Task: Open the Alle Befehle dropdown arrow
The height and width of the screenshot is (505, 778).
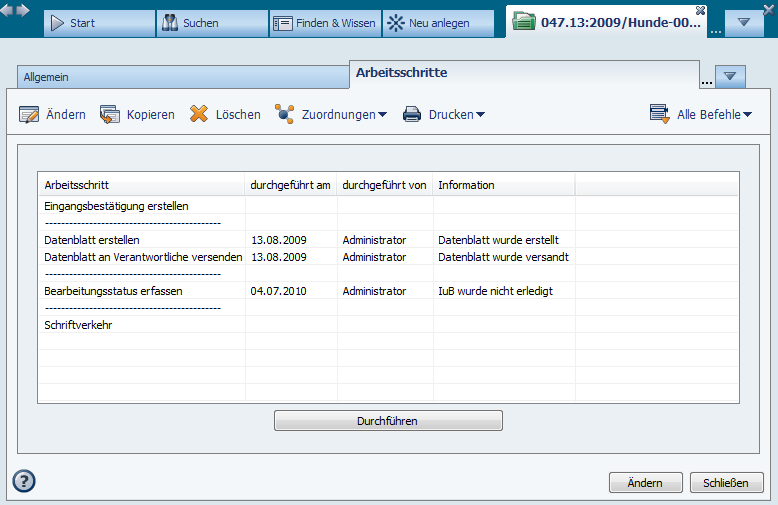Action: pos(748,115)
